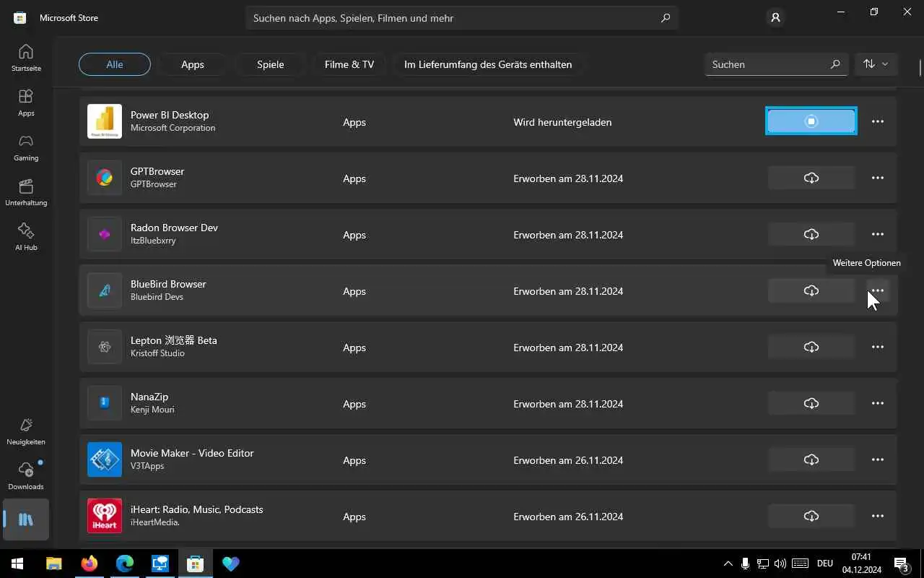Open more options for Power BI Desktop

tap(878, 121)
